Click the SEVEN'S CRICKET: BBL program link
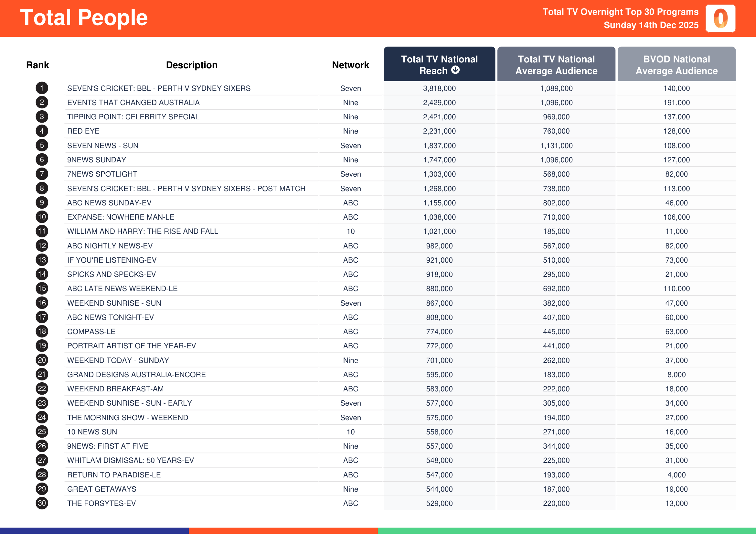This screenshot has height=535, width=756. click(158, 88)
